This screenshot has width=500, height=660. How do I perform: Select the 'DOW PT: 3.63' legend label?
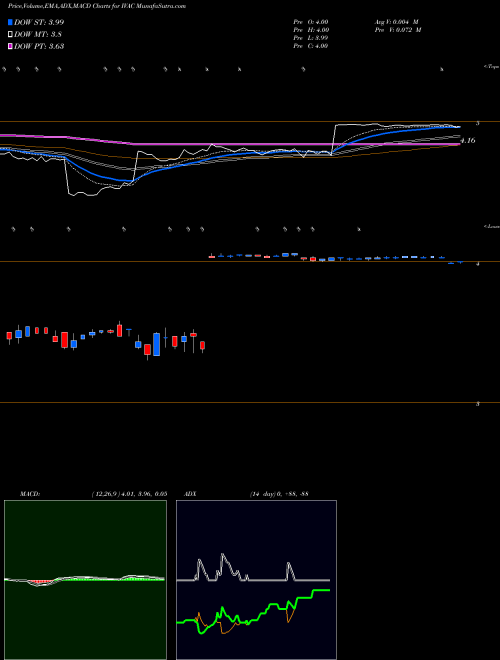(x=39, y=46)
